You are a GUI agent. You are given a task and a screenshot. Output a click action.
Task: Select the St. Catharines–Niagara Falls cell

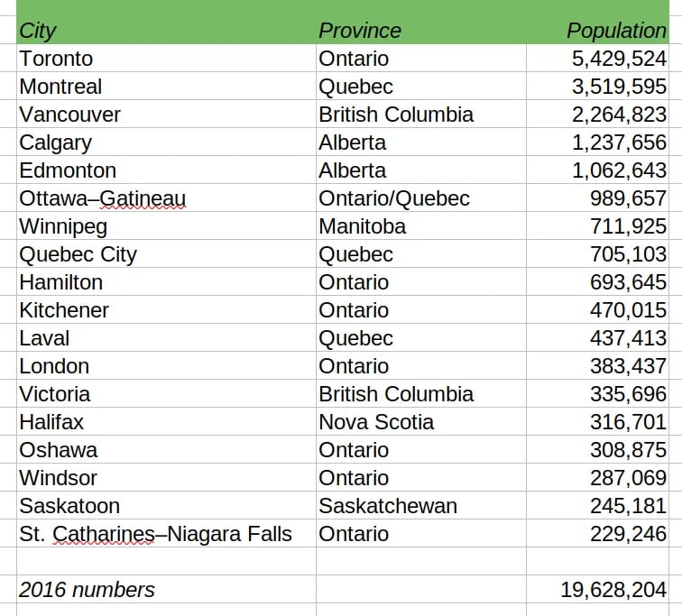point(166,533)
